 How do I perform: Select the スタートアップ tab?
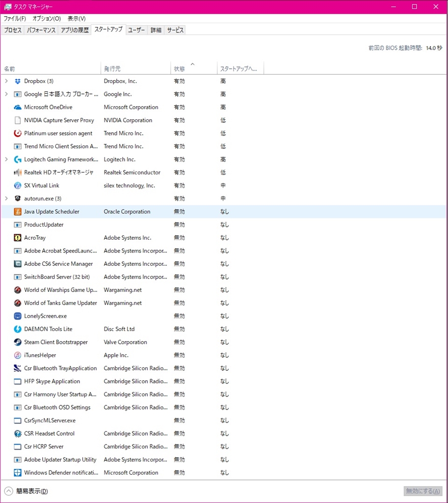point(108,29)
